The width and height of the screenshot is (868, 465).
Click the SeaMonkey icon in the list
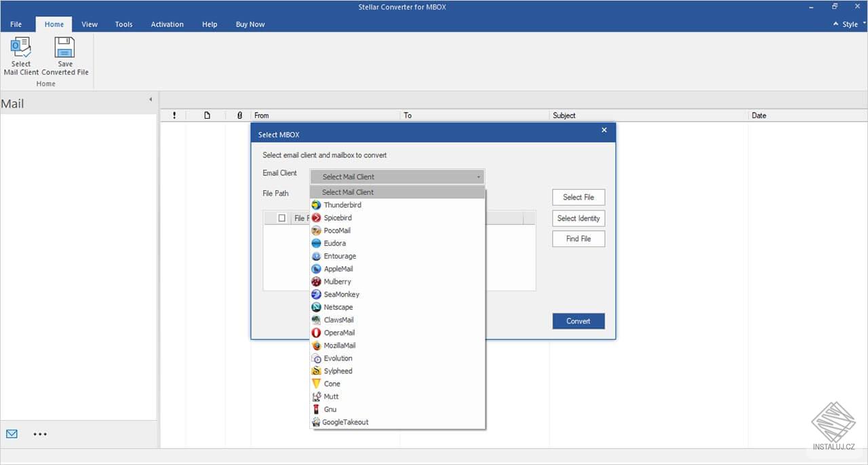[x=316, y=295]
